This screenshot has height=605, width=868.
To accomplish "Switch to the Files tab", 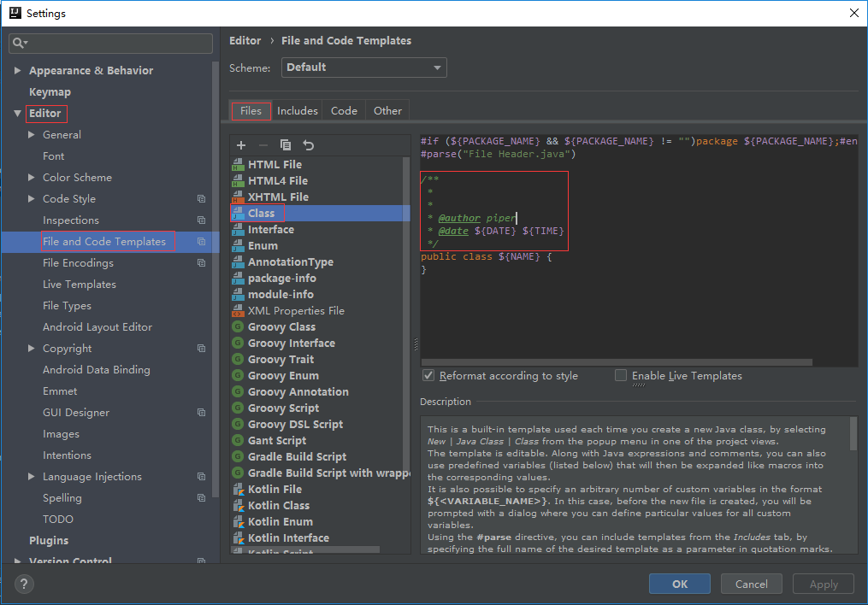I will pyautogui.click(x=251, y=110).
